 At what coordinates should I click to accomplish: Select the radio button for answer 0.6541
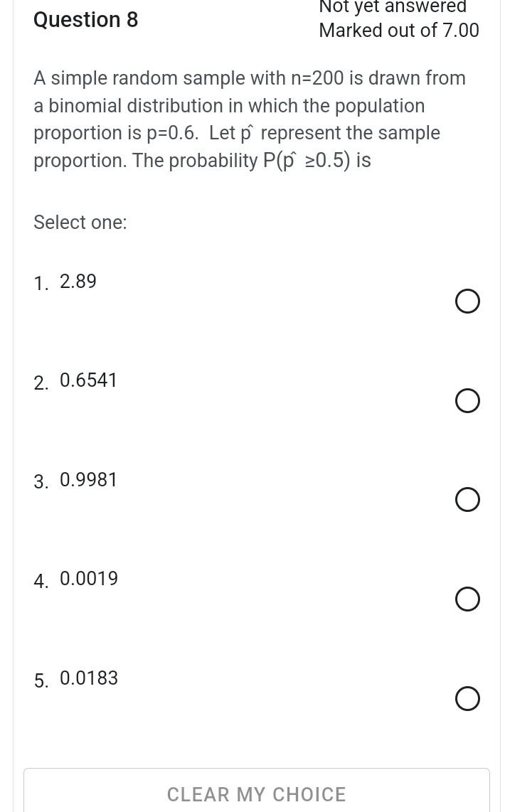tap(467, 400)
